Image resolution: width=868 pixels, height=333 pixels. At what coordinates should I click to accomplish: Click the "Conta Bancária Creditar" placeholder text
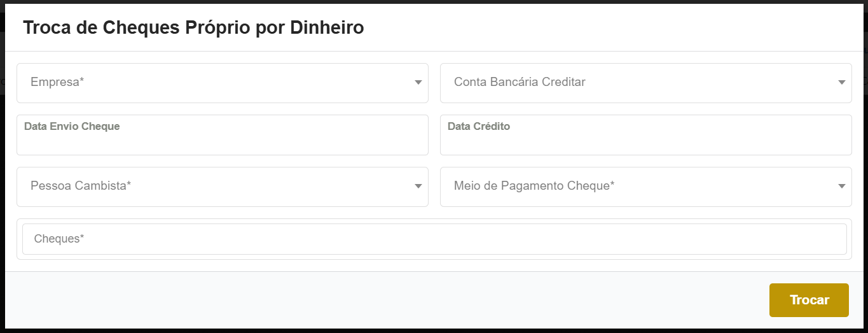pyautogui.click(x=520, y=82)
